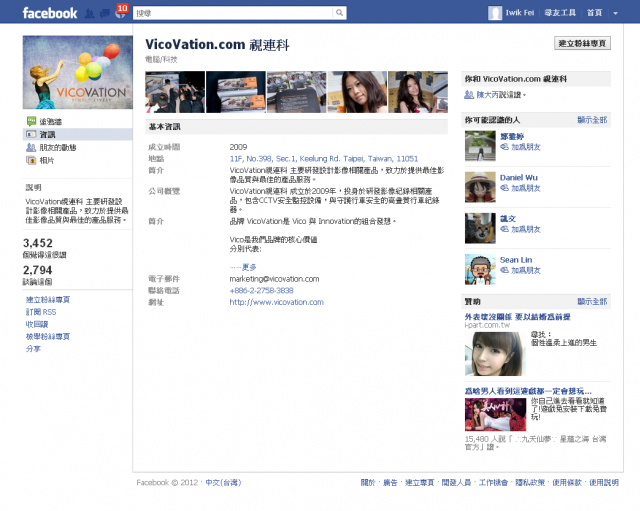Open footer 隱私政策 link
Screen dimensions: 640x511
pyautogui.click(x=530, y=483)
